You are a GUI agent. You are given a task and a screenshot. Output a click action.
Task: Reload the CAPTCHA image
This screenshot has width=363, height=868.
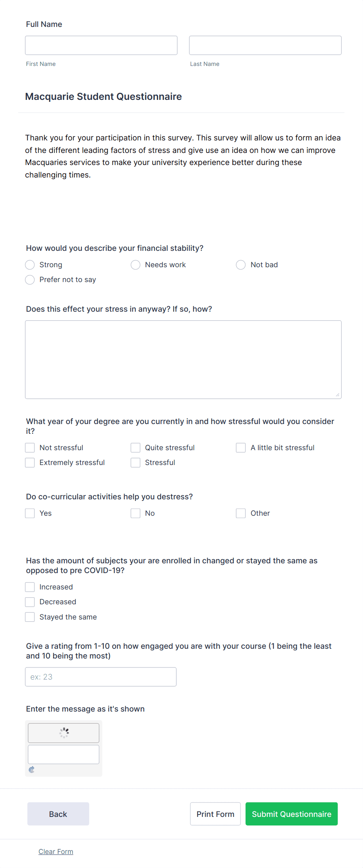pos(31,769)
